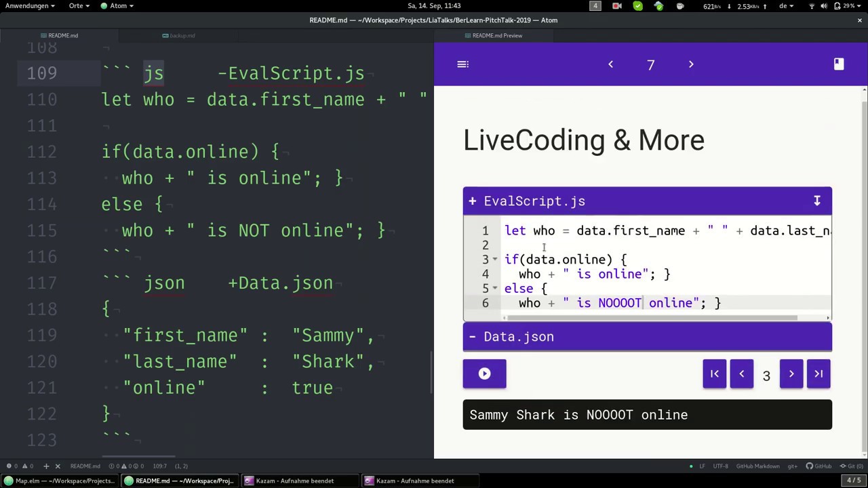The image size is (868, 488).
Task: Click the x icon in status bar
Action: click(x=58, y=466)
